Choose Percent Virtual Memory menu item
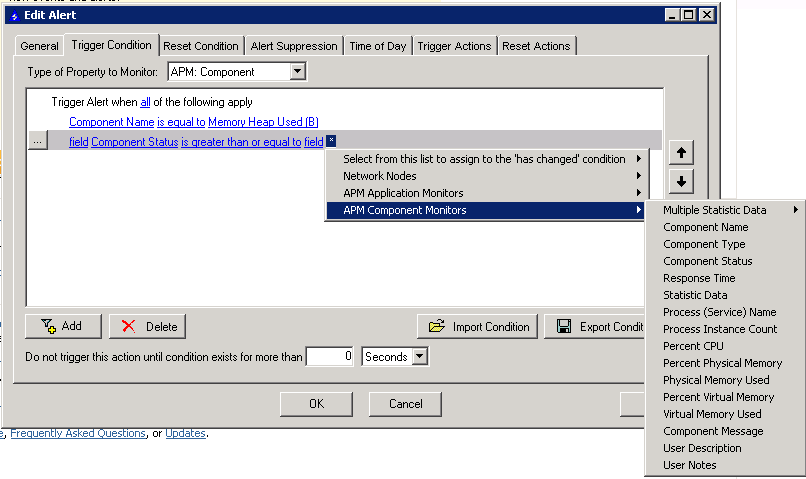This screenshot has width=806, height=479. [x=725, y=397]
